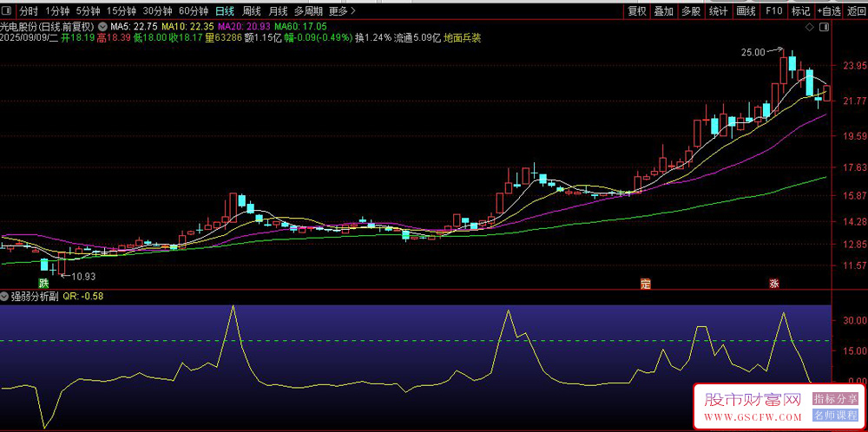Select the 60分钟 period tab

point(194,10)
